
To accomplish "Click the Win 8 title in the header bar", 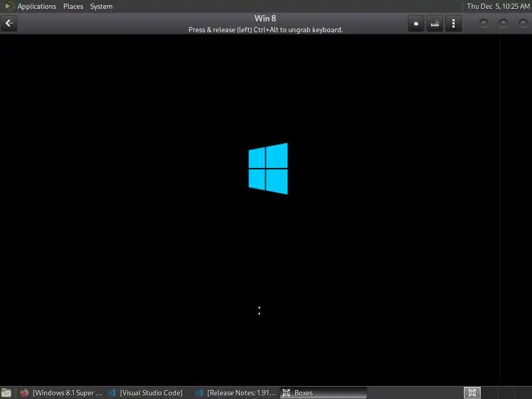I will tap(265, 18).
